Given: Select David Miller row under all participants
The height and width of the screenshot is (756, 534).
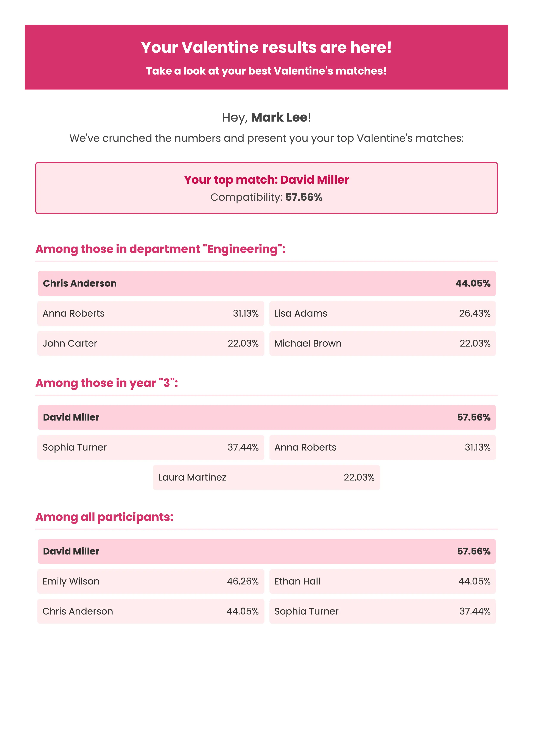Looking at the screenshot, I should pyautogui.click(x=266, y=551).
